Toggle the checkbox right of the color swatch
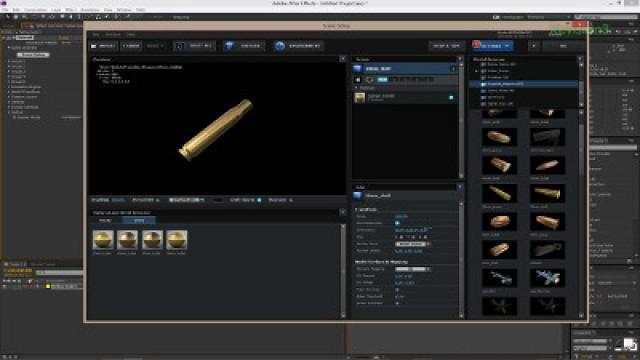The image size is (640, 360). [x=259, y=200]
